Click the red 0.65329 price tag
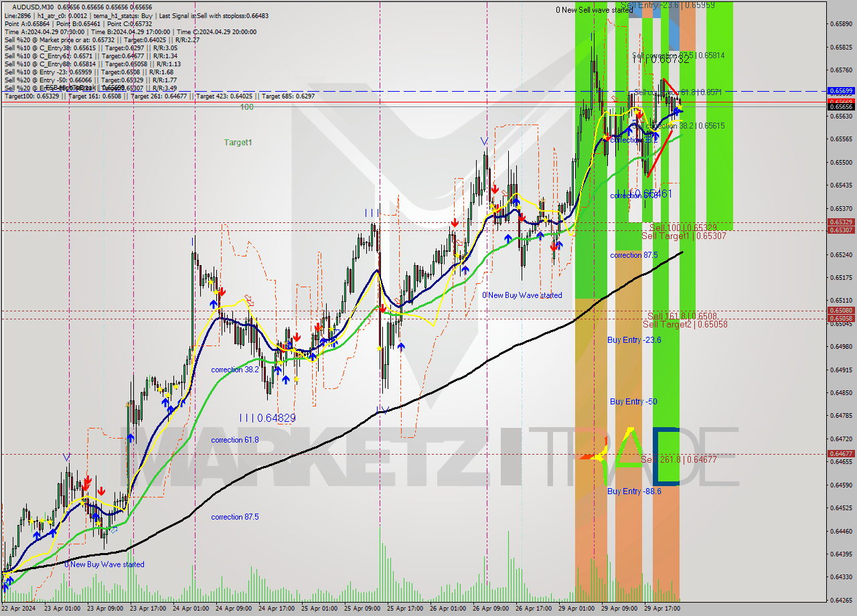This screenshot has width=857, height=616. pyautogui.click(x=841, y=222)
